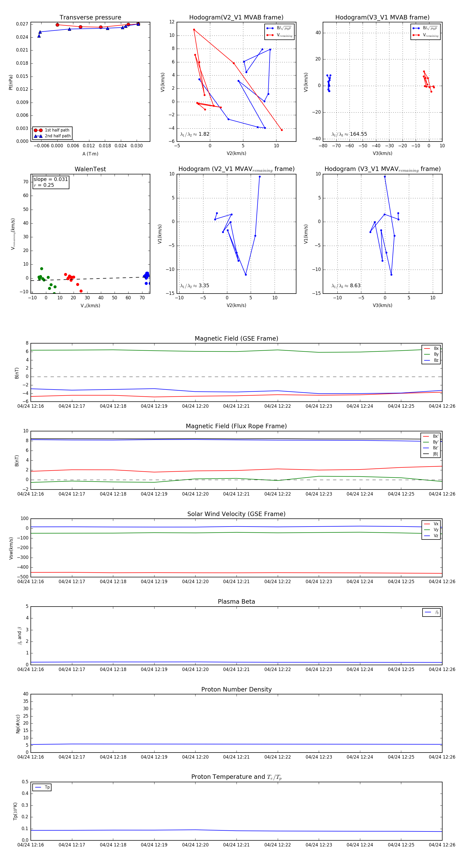
Task: Click the blue B/√μ0ρ legend entry in V3_V1 hodogram
Action: click(x=425, y=28)
